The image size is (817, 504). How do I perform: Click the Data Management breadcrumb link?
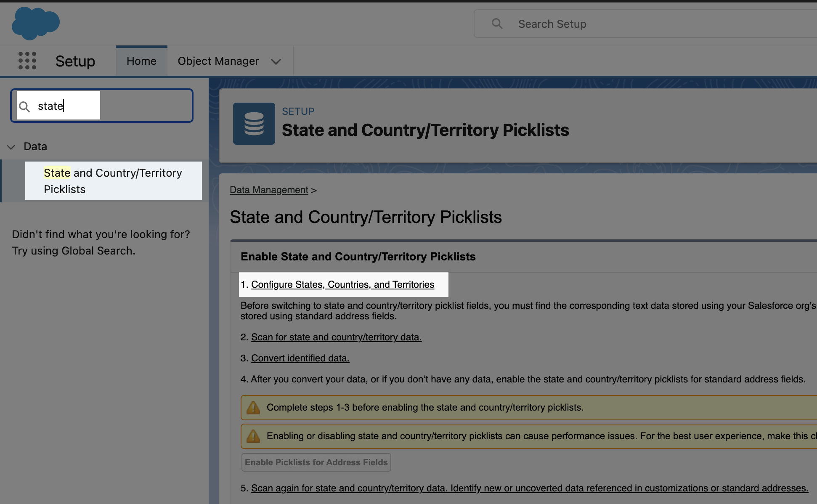(269, 190)
